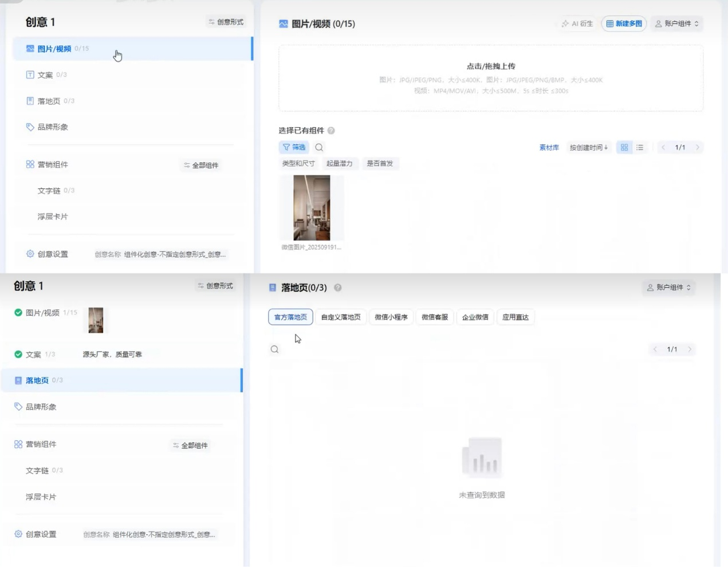The image size is (728, 567).
Task: Click the AI 衍生 sparkle button
Action: click(x=577, y=23)
